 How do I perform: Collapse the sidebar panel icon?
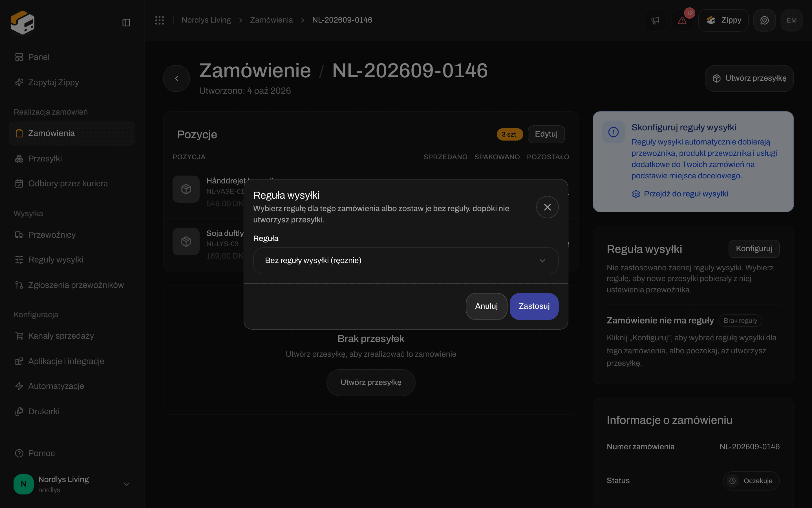tap(126, 23)
